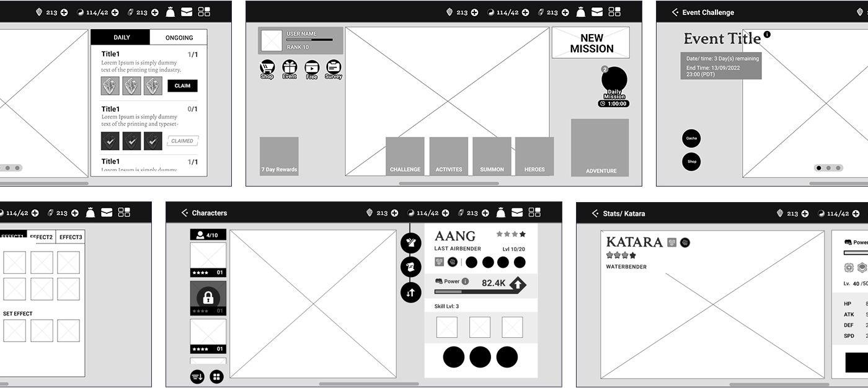This screenshot has width=868, height=388.
Task: Switch to grid view below the character list
Action: pos(216,376)
